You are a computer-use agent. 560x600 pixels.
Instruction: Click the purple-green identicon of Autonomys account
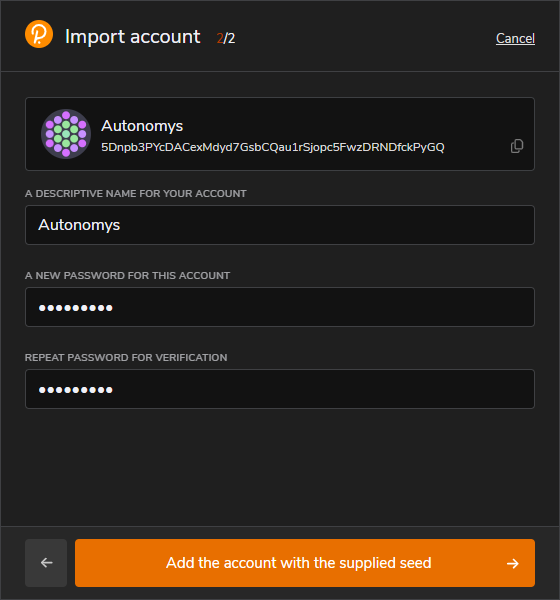(x=66, y=134)
